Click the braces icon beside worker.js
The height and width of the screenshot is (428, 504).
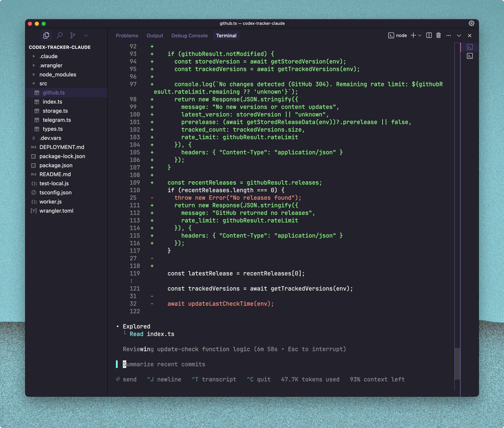pos(34,202)
